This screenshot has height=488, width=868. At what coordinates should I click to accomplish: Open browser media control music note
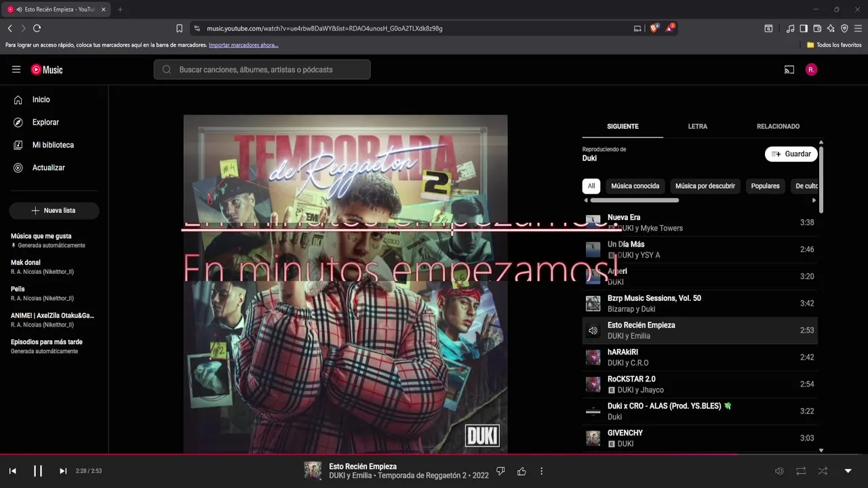(790, 28)
